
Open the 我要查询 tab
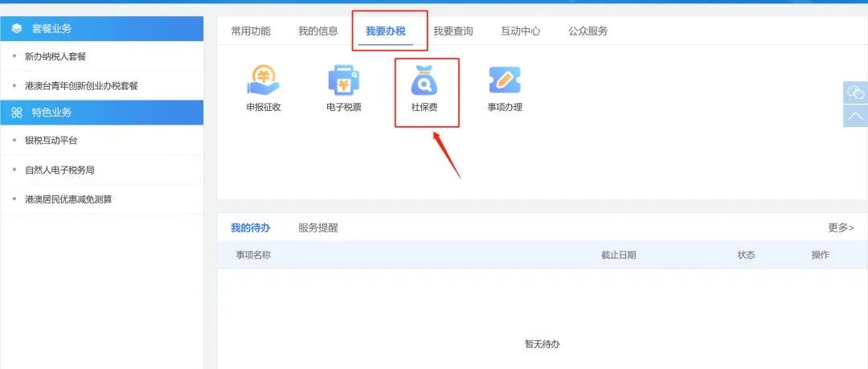click(453, 31)
